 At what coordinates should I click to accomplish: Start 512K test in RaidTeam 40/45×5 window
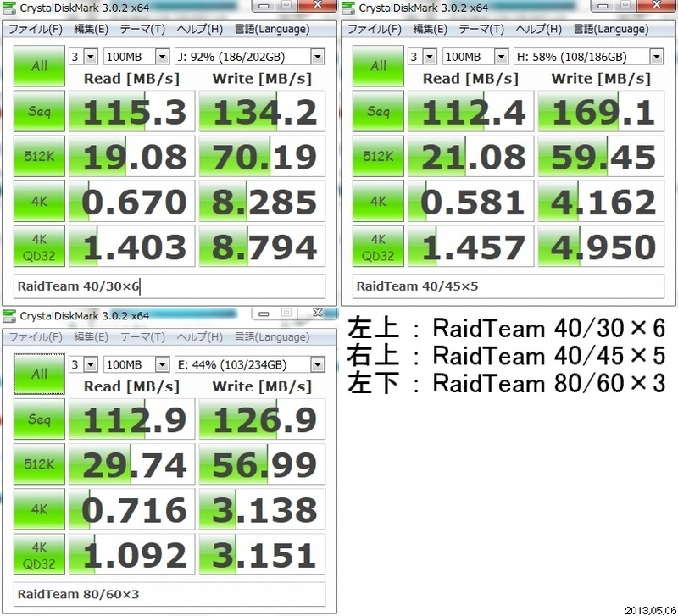[378, 156]
